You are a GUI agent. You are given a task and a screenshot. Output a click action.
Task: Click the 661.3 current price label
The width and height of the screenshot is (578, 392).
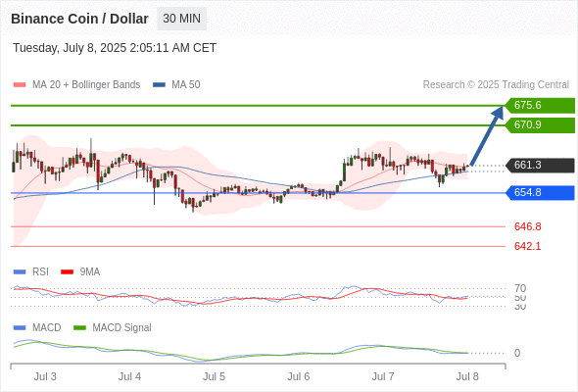(x=540, y=166)
